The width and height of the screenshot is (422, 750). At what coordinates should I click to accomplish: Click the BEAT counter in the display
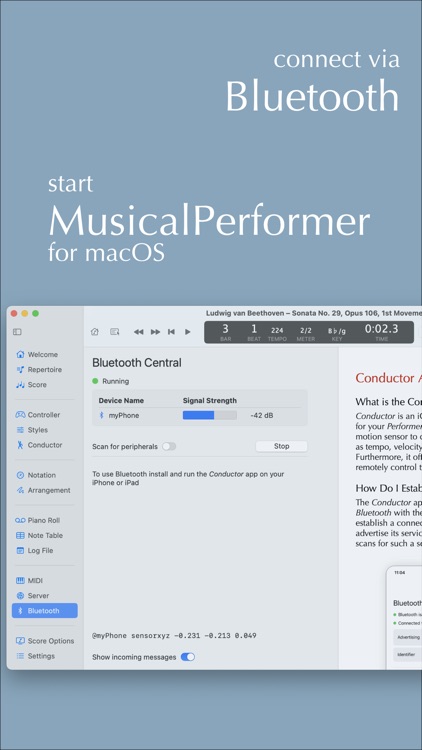pos(254,332)
